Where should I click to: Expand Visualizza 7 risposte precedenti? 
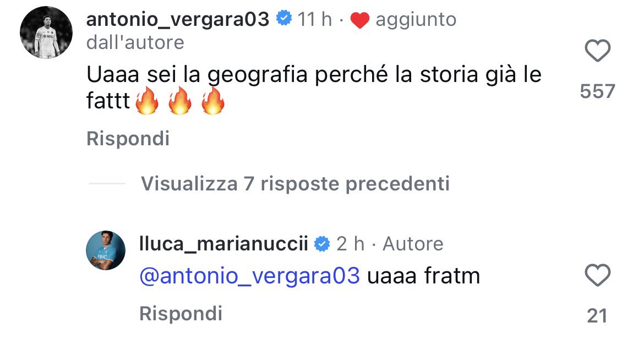[x=295, y=183]
